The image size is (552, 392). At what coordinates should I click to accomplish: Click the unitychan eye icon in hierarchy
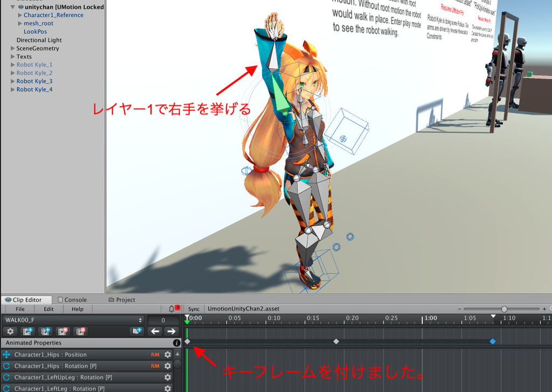[x=21, y=6]
